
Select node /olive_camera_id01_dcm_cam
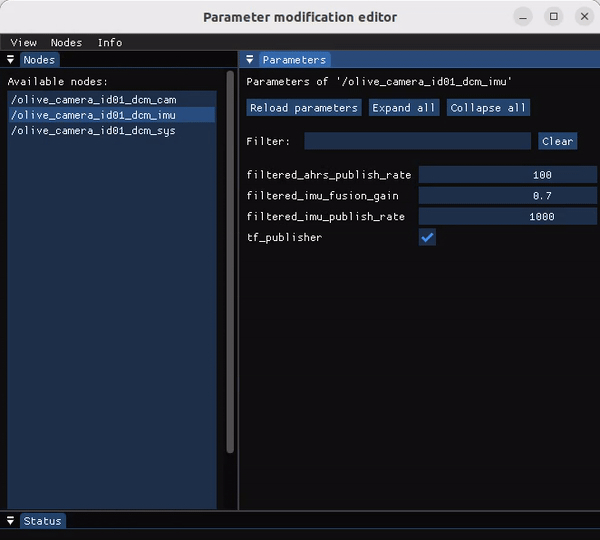point(93,100)
